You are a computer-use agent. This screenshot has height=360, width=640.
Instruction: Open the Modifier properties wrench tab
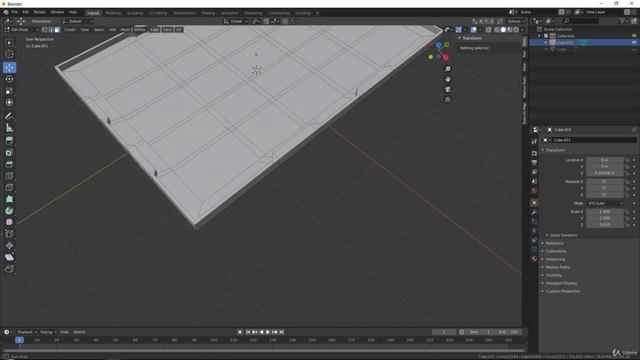(x=534, y=212)
